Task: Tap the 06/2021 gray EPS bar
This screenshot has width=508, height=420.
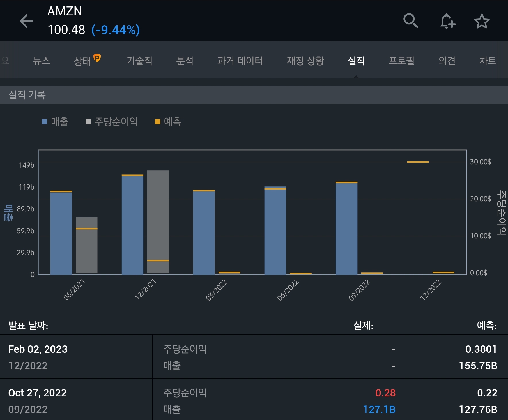Action: coord(87,245)
